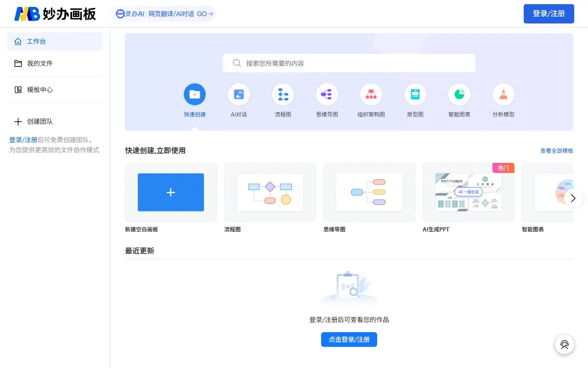Open the 智能图表 smart chart icon
Image resolution: width=588 pixels, height=368 pixels.
(x=459, y=94)
